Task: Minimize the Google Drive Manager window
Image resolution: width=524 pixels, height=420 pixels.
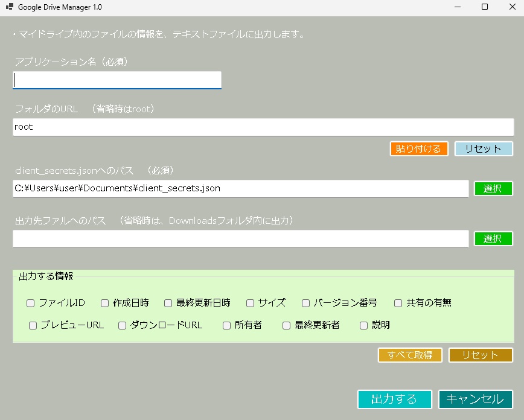Action: tap(458, 7)
